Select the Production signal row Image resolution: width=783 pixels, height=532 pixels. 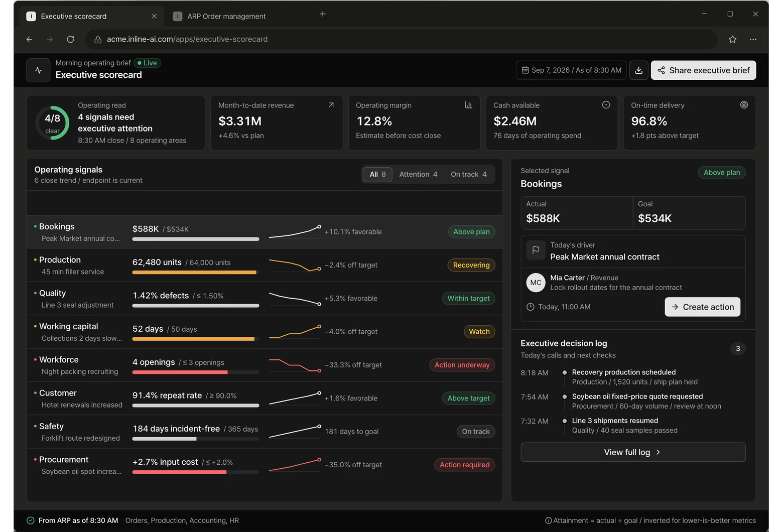[x=265, y=265]
